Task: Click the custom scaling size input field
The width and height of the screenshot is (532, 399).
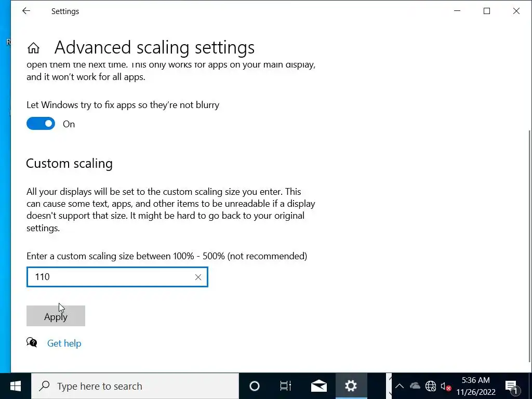Action: click(117, 277)
